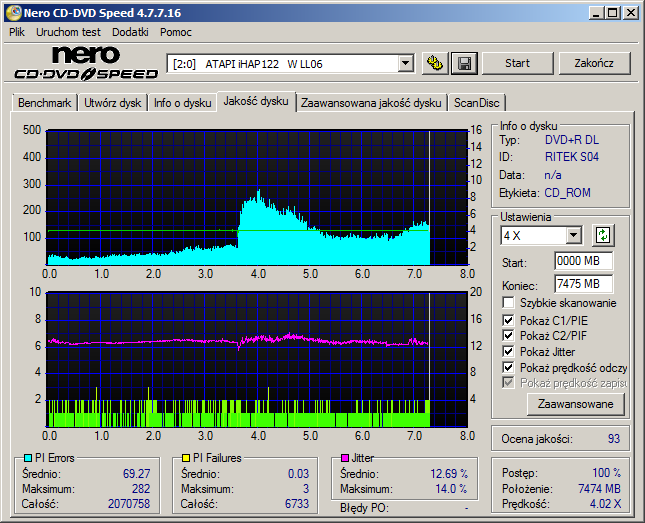Screen dimensions: 645x523
Task: Switch to the ScanDisc tab
Action: coord(476,103)
